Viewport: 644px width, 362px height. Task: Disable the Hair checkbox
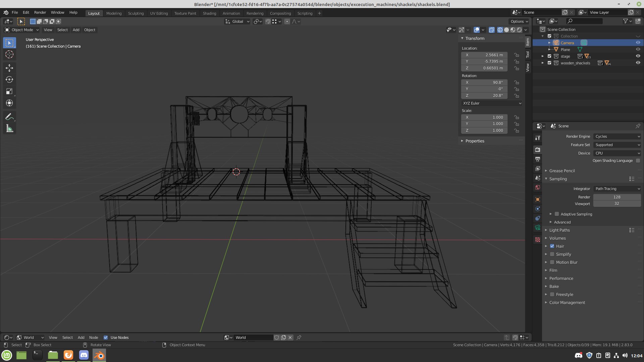point(552,246)
